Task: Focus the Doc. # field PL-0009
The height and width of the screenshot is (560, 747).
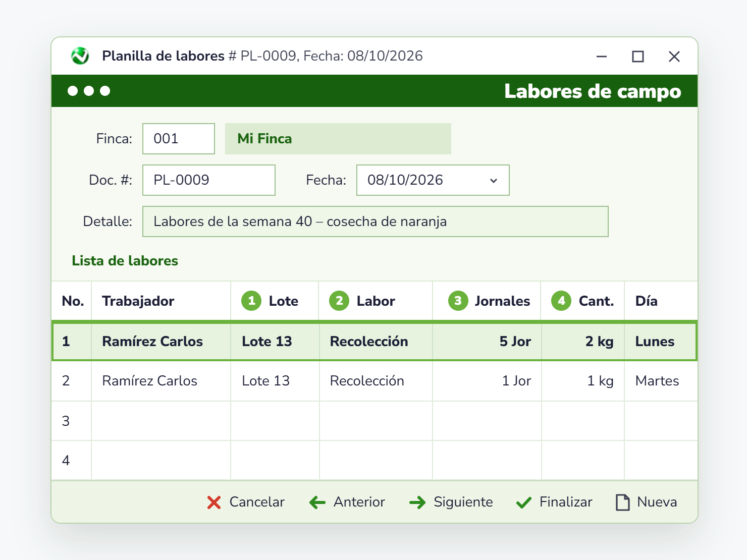Action: coord(209,180)
